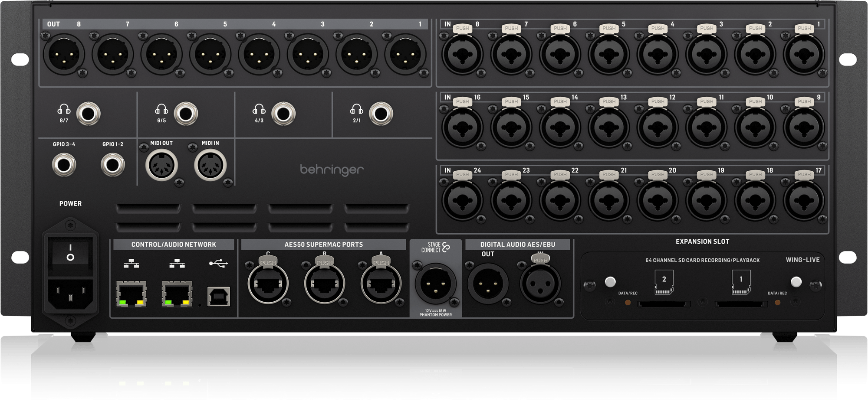Click the behringer logo
The height and width of the screenshot is (408, 868).
click(332, 170)
